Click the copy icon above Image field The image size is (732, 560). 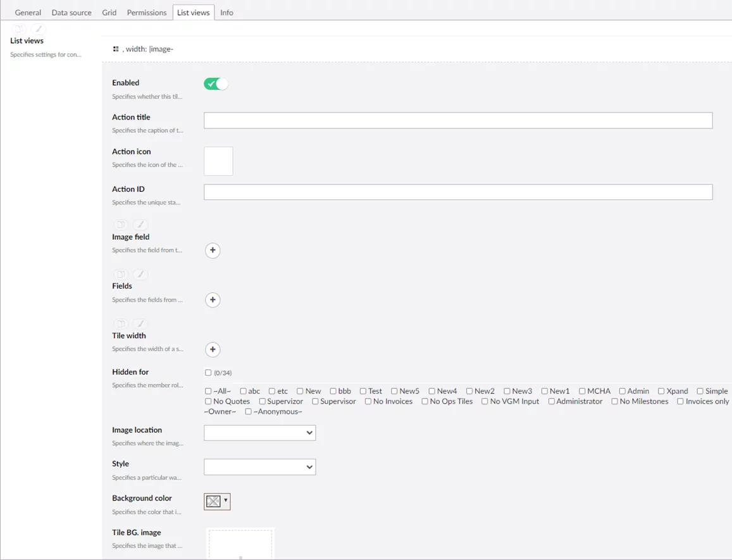click(x=120, y=225)
